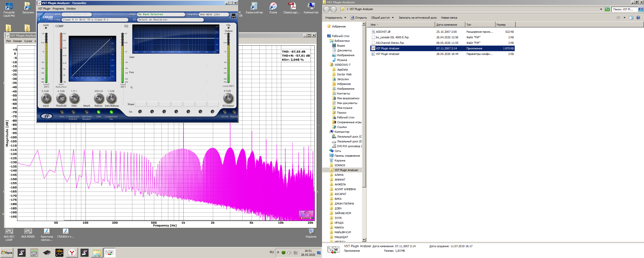Open the view options dropdown arrow in Explorer
644x258 pixels.
pyautogui.click(x=624, y=18)
